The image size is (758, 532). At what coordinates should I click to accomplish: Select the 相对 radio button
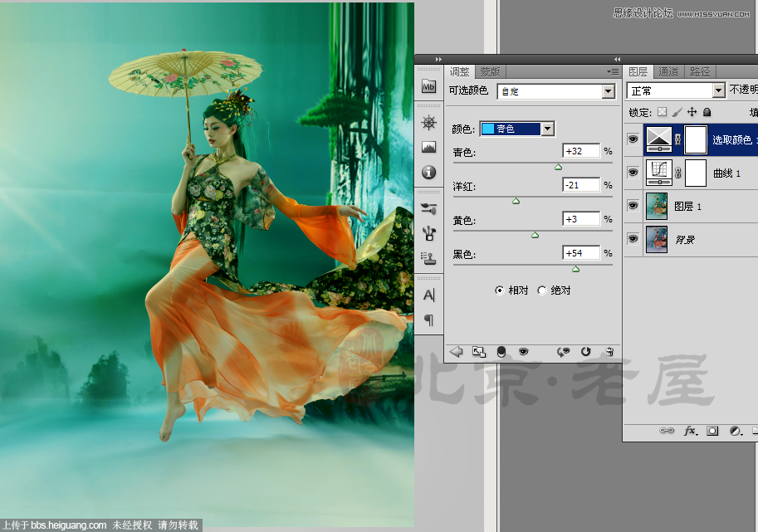pos(499,291)
